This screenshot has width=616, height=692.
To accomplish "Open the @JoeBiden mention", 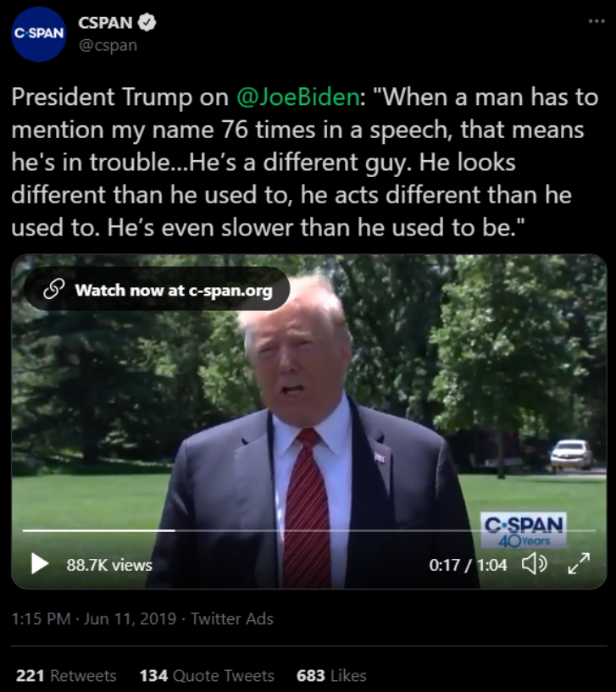I will 298,97.
